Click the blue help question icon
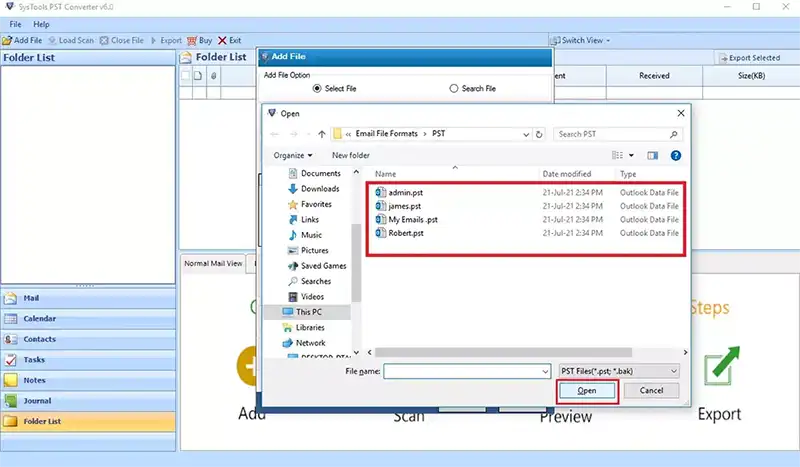The image size is (800, 467). click(x=676, y=156)
